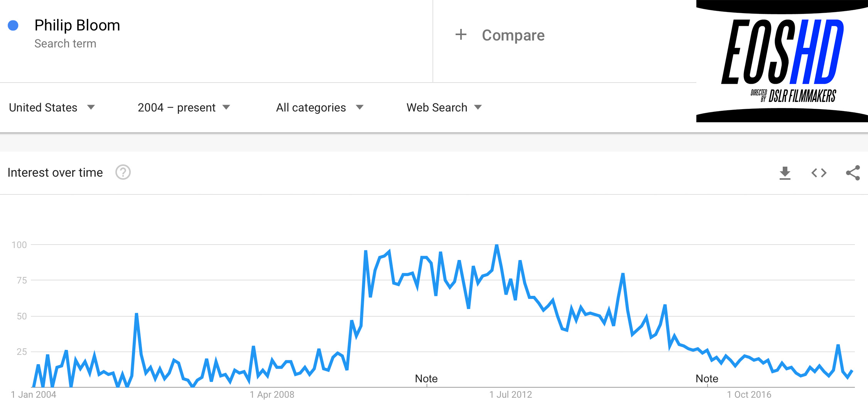Click the first Note marker near 2011

pyautogui.click(x=426, y=378)
